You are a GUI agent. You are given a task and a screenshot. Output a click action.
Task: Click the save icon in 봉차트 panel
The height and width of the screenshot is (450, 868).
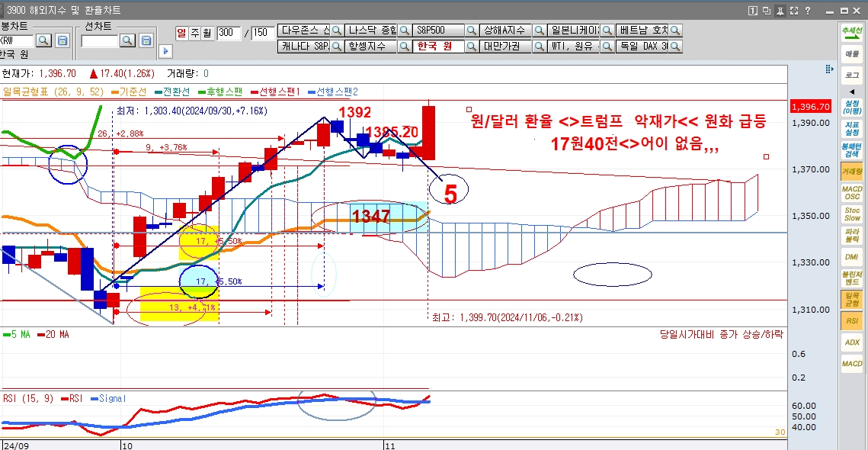(x=62, y=40)
